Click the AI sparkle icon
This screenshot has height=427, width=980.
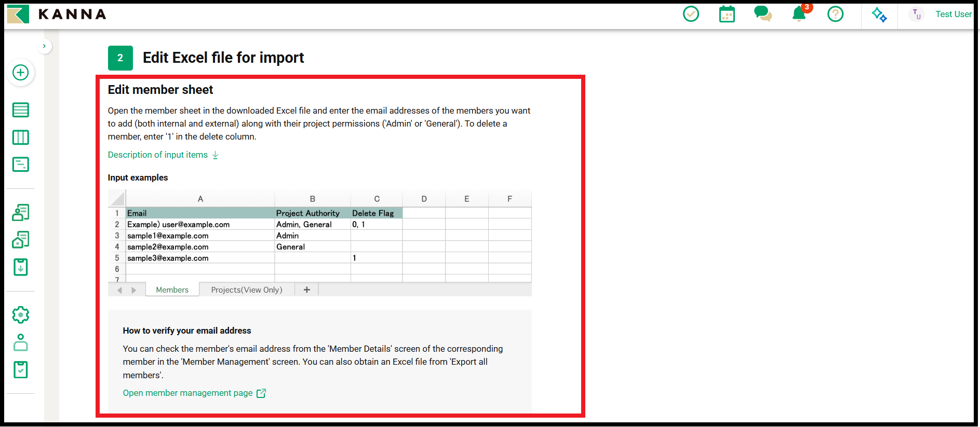[x=879, y=14]
